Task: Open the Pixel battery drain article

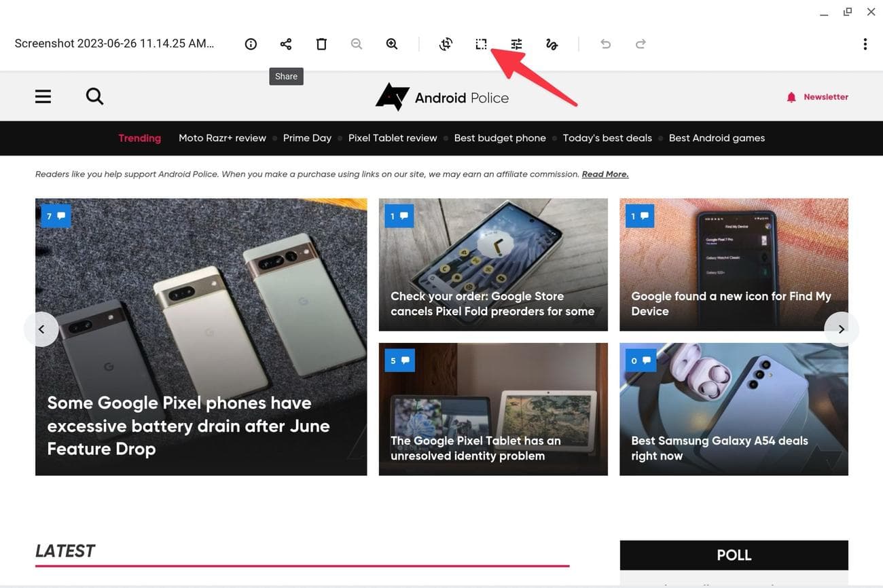Action: (188, 426)
